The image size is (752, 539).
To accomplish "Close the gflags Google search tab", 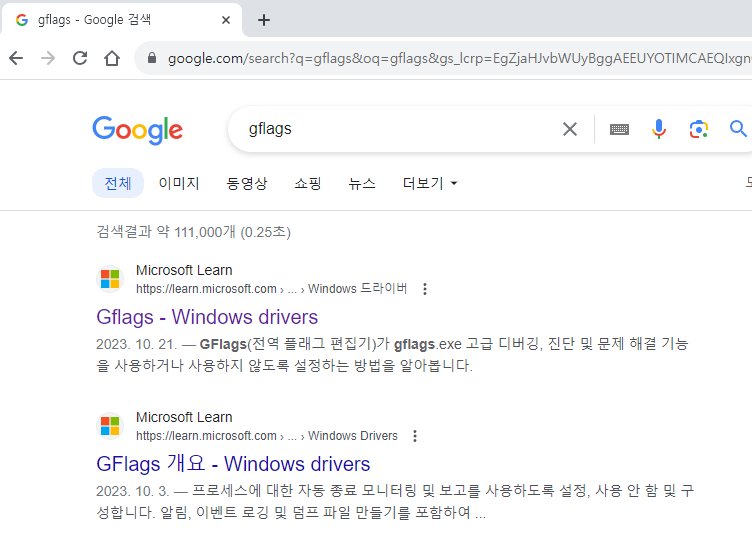I will tap(226, 20).
